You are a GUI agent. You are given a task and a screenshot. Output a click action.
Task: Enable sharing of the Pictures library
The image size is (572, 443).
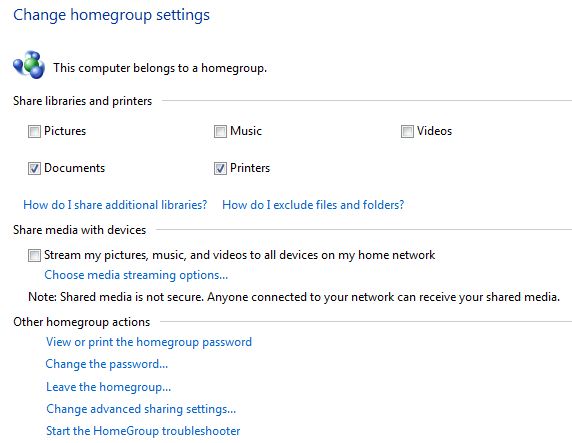click(x=34, y=131)
